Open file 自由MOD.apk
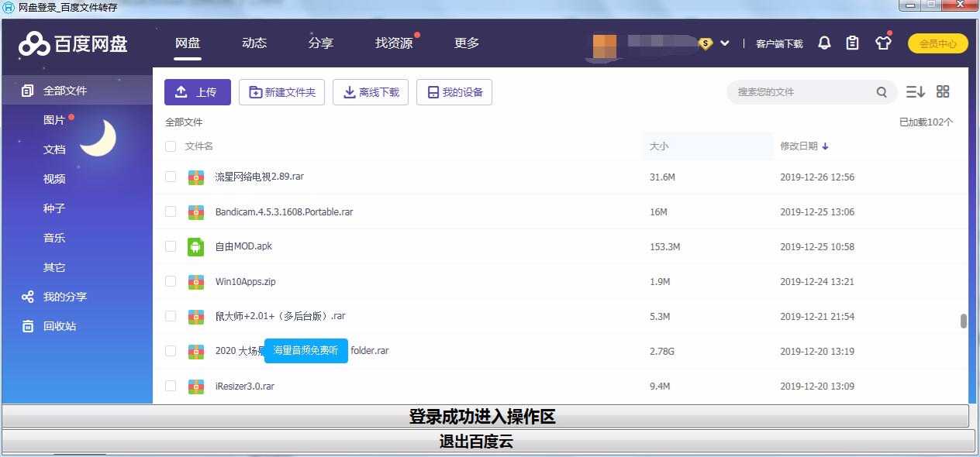 click(243, 246)
